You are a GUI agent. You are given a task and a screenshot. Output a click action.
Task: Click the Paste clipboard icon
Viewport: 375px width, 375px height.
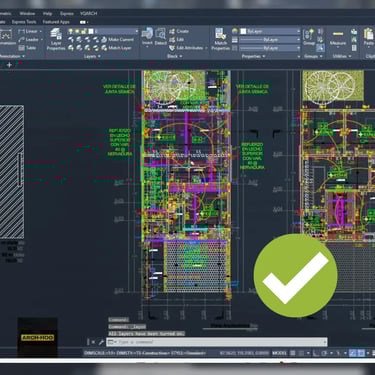tap(369, 37)
